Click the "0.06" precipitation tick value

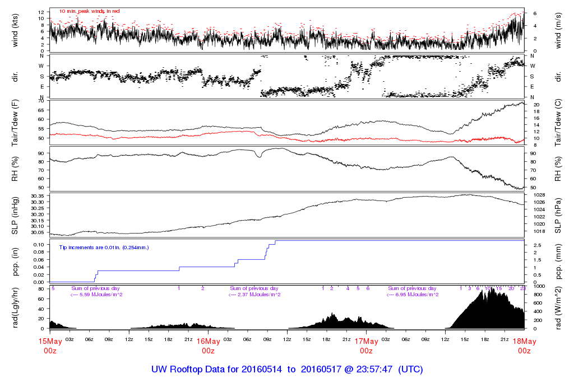(x=39, y=260)
